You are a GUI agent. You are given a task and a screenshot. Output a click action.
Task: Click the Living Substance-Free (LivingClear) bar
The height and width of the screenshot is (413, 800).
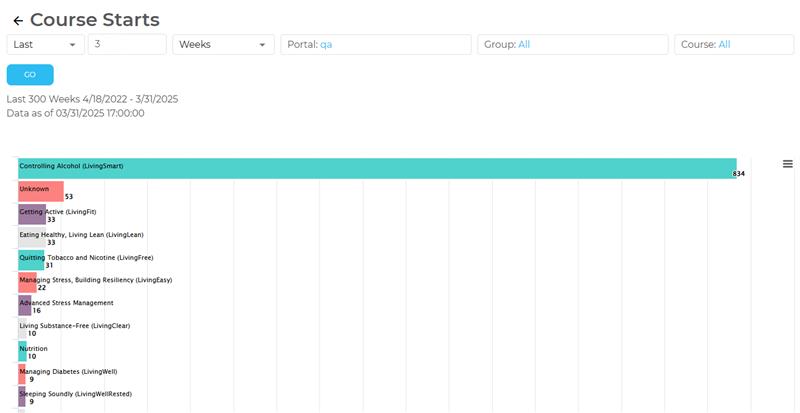[22, 328]
